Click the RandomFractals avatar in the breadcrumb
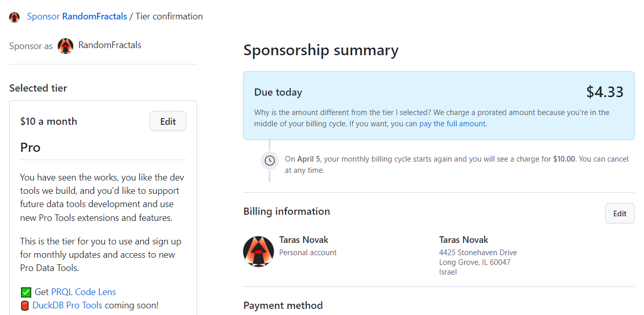Viewport: 644px width, 315px height. (x=14, y=17)
